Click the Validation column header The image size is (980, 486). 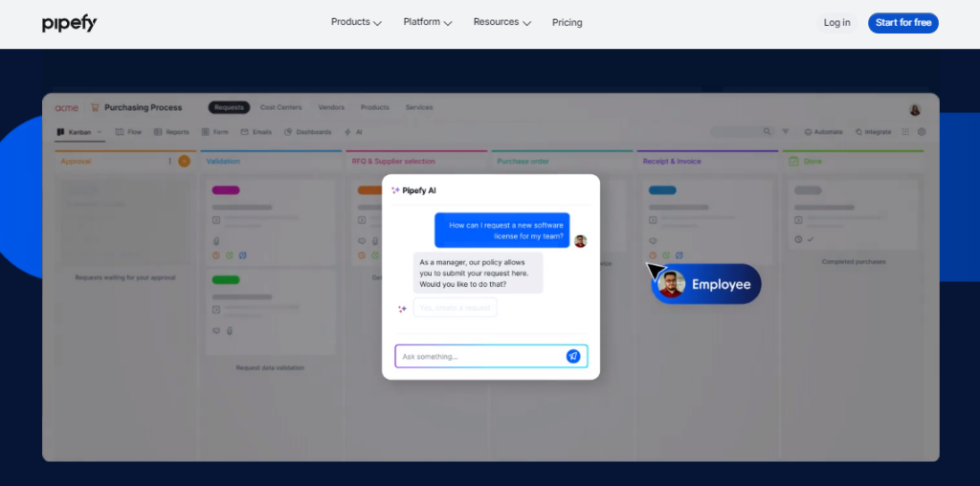tap(223, 161)
